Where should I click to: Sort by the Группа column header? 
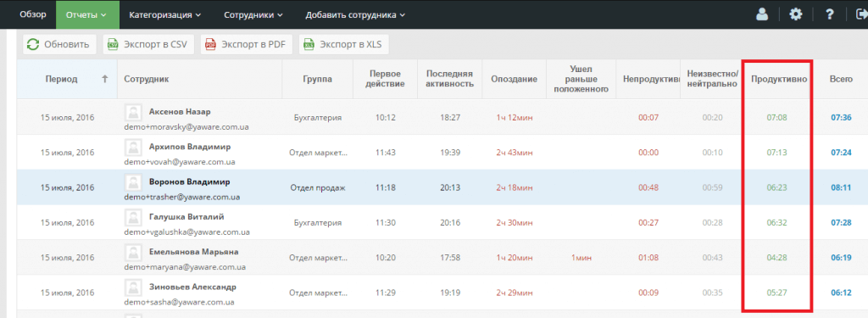pyautogui.click(x=317, y=79)
